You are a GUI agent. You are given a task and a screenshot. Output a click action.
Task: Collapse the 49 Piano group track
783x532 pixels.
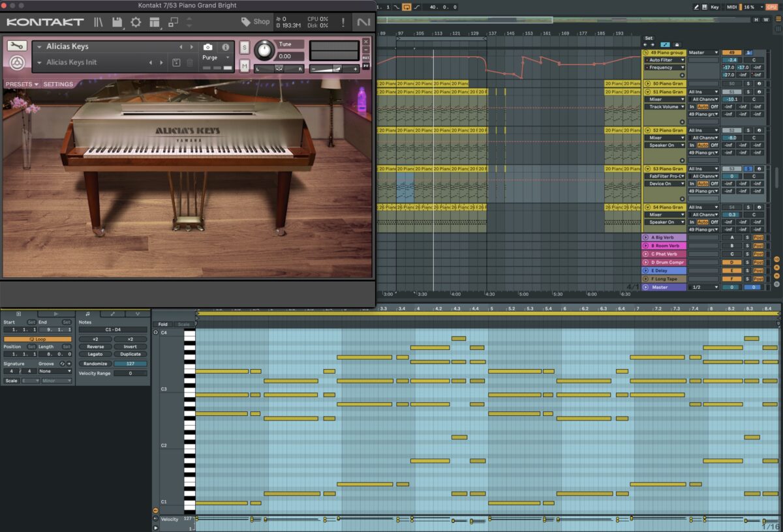pyautogui.click(x=646, y=52)
